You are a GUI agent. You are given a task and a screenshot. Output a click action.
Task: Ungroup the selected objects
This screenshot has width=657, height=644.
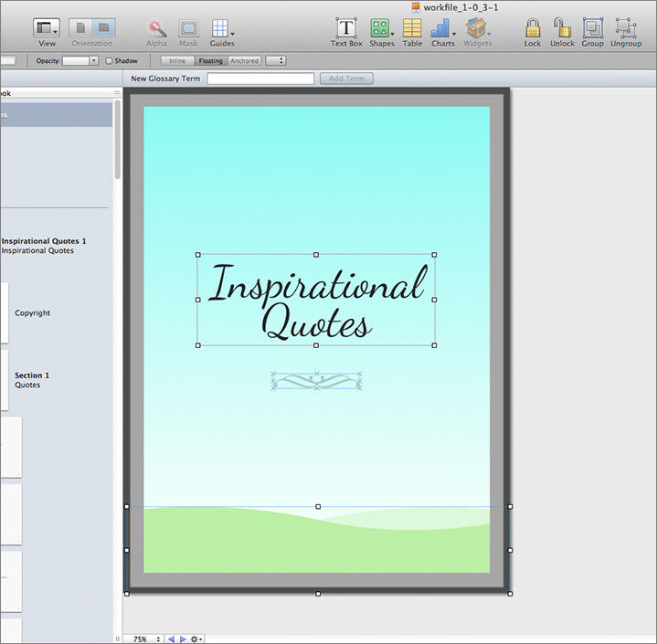626,28
